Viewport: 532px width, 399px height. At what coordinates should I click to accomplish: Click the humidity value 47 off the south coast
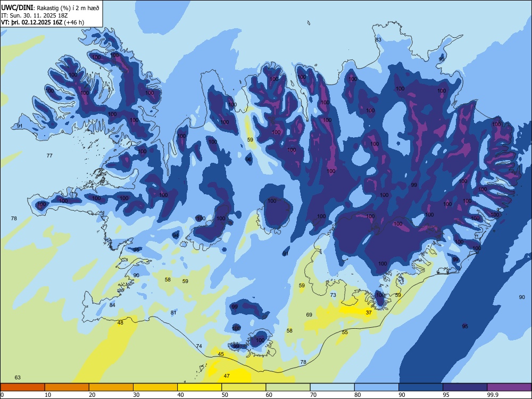tap(227, 376)
